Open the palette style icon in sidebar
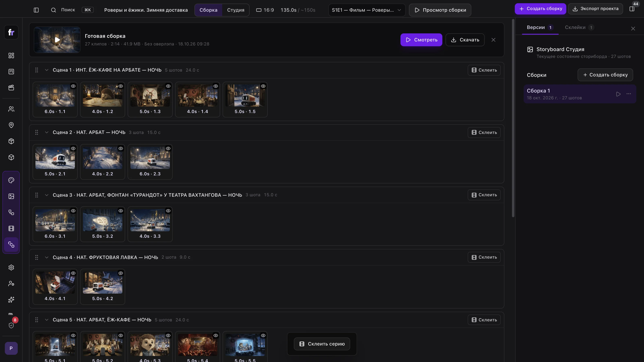The height and width of the screenshot is (362, 644). pyautogui.click(x=11, y=180)
